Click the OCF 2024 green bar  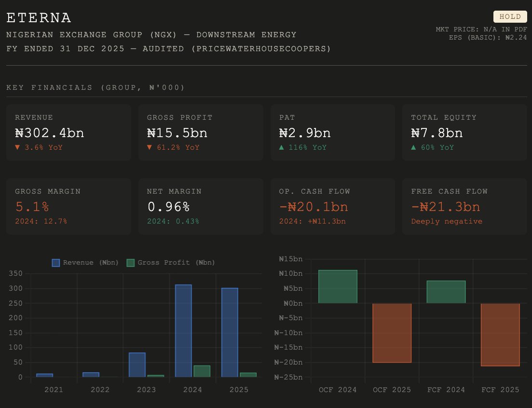pyautogui.click(x=338, y=287)
